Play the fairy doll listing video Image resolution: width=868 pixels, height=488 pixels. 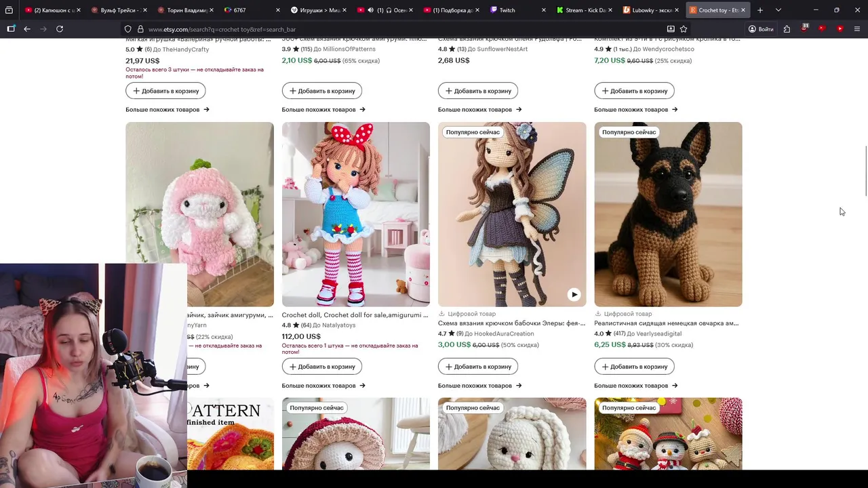point(574,294)
